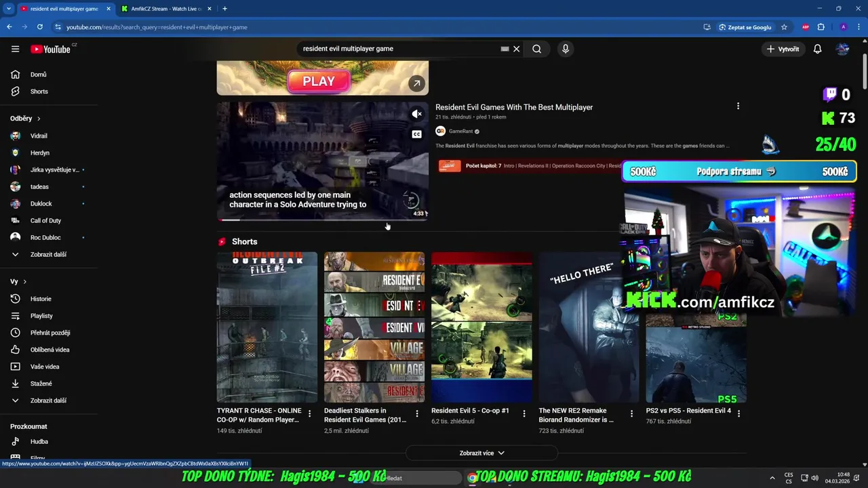The width and height of the screenshot is (868, 488).
Task: Expand Vy list with Zobrazit další
Action: pyautogui.click(x=49, y=401)
